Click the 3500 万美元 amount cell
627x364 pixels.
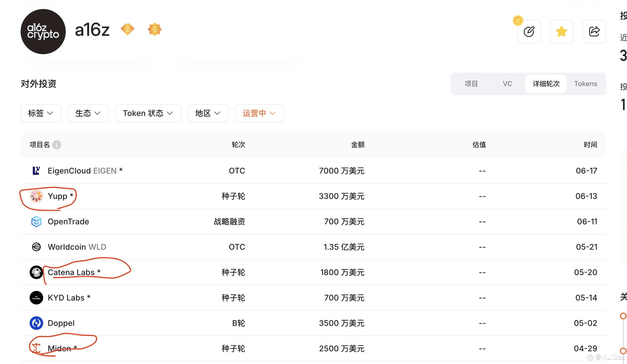coord(342,323)
